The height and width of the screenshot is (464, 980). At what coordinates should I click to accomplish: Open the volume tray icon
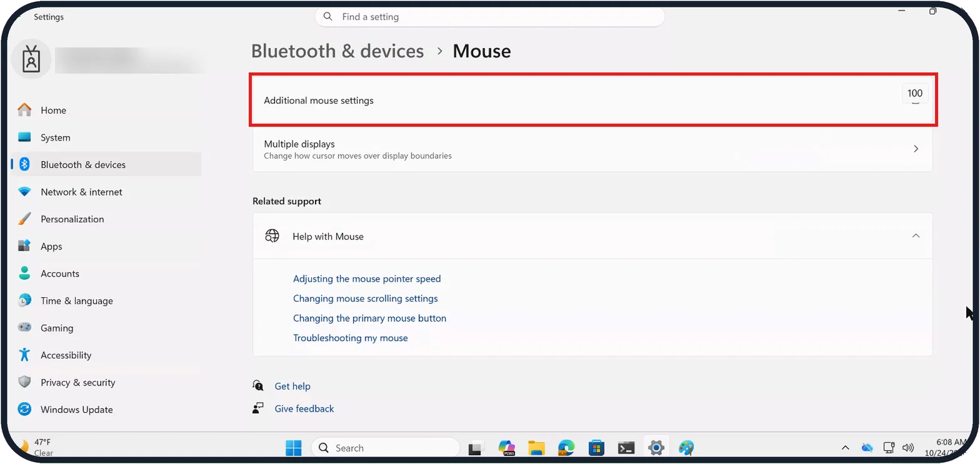908,448
